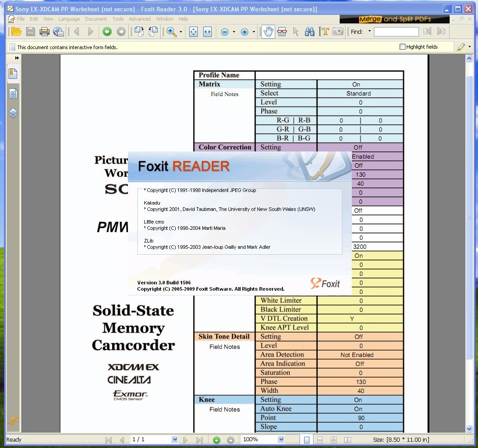The image size is (478, 448).
Task: Click the empty Profile Name form field
Action: (329, 75)
